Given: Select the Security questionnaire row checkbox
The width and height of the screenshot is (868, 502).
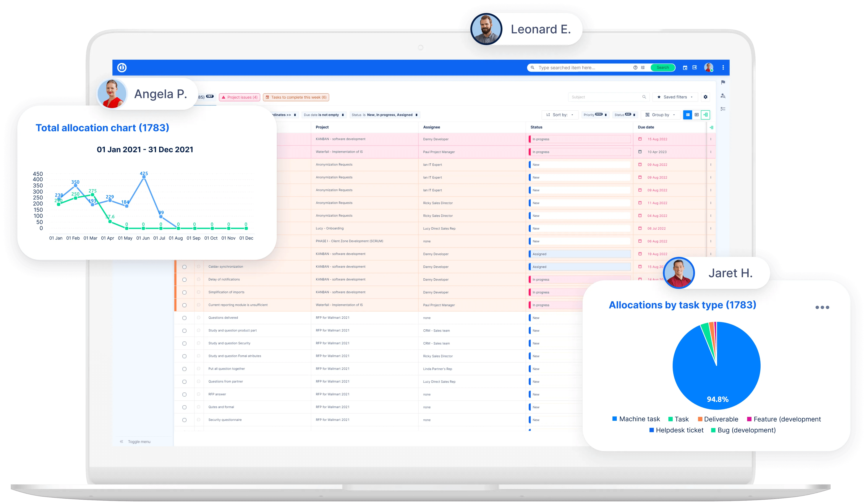Looking at the screenshot, I should tap(184, 420).
